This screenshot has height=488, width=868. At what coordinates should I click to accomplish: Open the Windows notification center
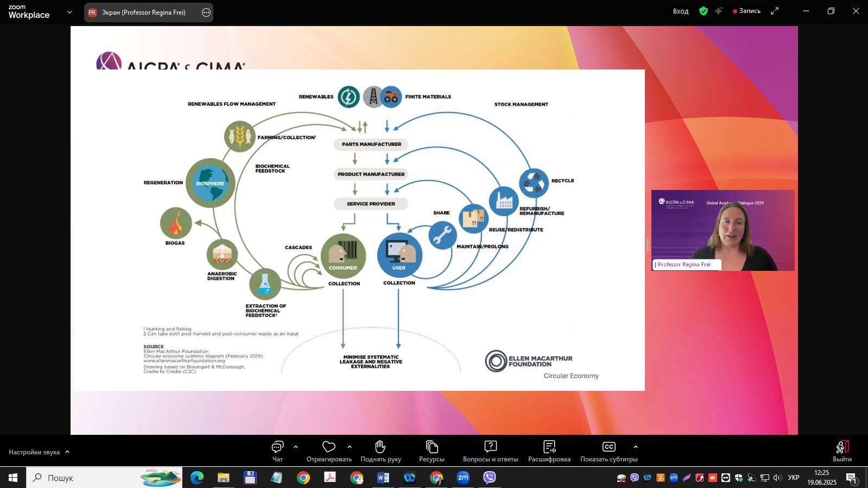(851, 478)
